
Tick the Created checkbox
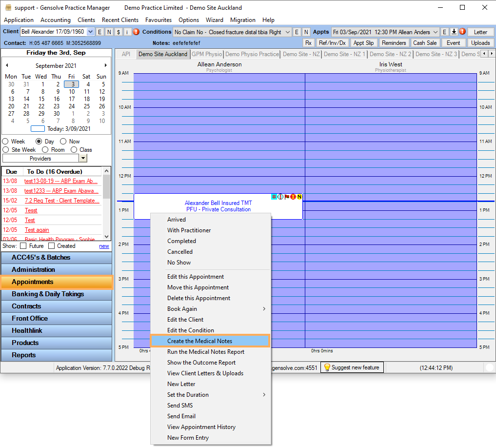coord(51,246)
